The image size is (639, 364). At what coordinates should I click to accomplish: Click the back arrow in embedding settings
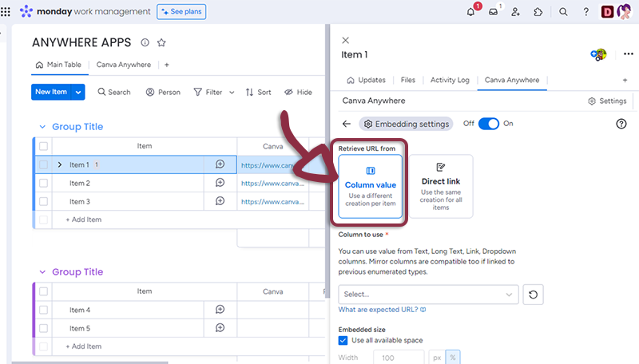346,124
